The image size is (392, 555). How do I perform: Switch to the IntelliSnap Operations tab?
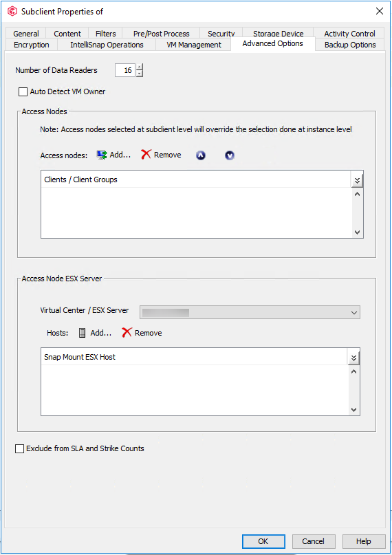pos(107,45)
